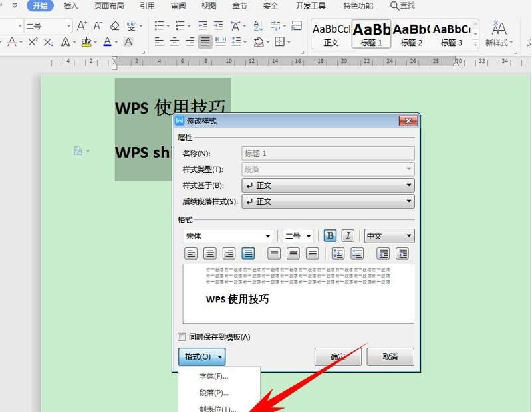Click the superscript icon on the ribbon
The image size is (532, 412).
point(32,42)
